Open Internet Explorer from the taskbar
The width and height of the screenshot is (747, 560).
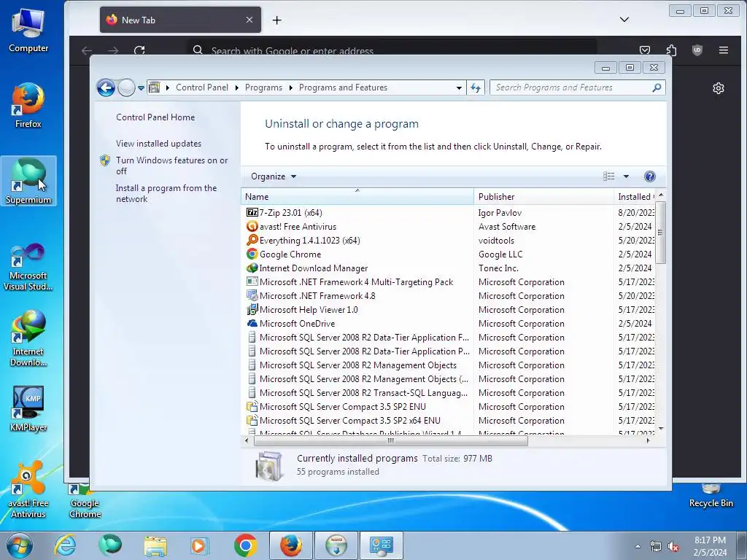click(65, 545)
